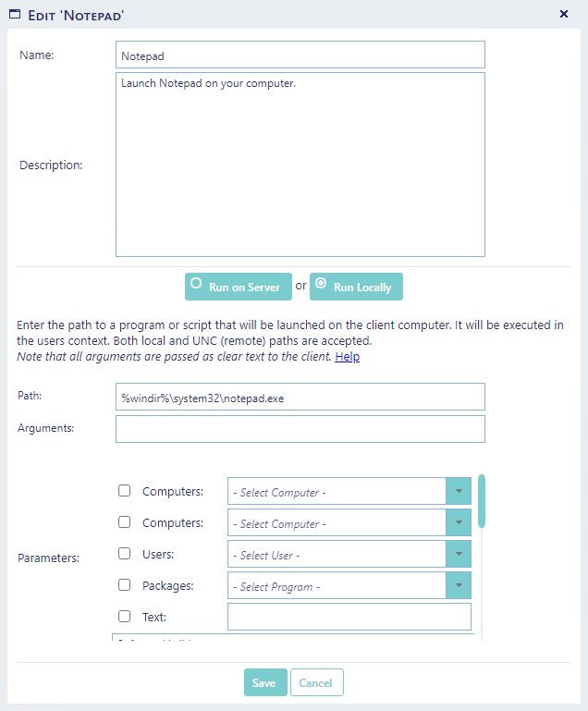Open the first Select Computer dropdown
The image size is (588, 711).
tap(459, 492)
